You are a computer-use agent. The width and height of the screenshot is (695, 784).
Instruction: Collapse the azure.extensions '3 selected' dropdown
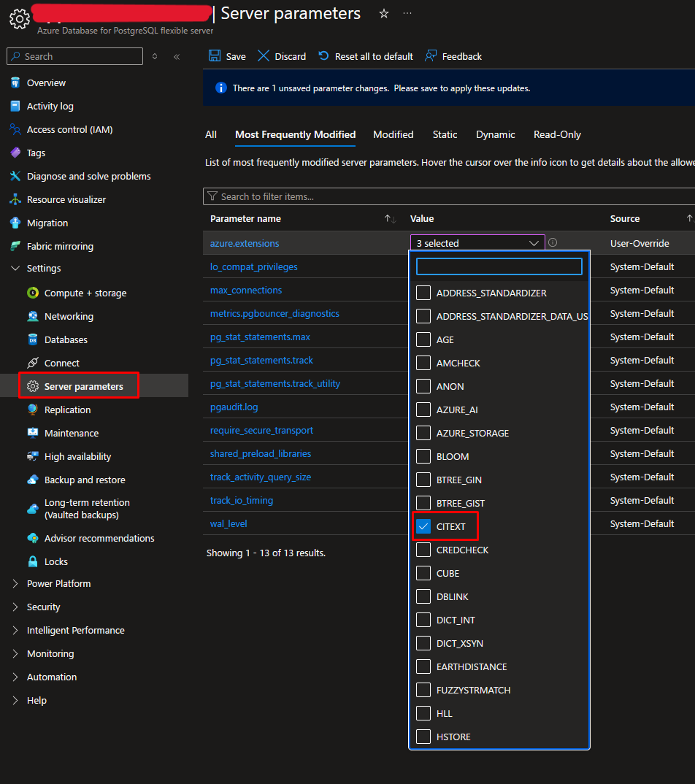(533, 243)
